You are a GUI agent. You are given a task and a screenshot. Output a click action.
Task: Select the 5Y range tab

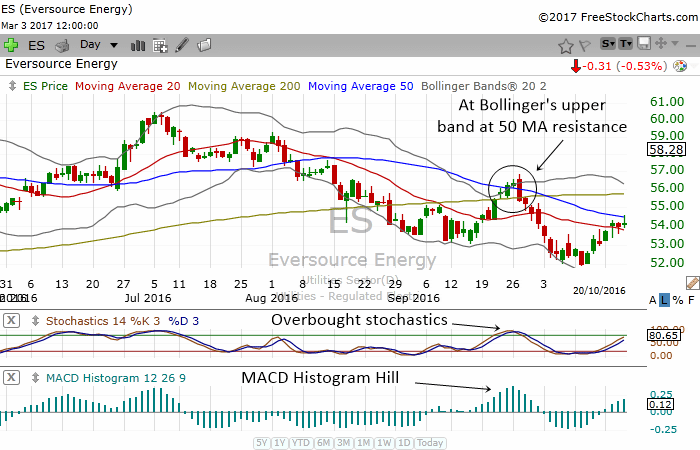[262, 443]
